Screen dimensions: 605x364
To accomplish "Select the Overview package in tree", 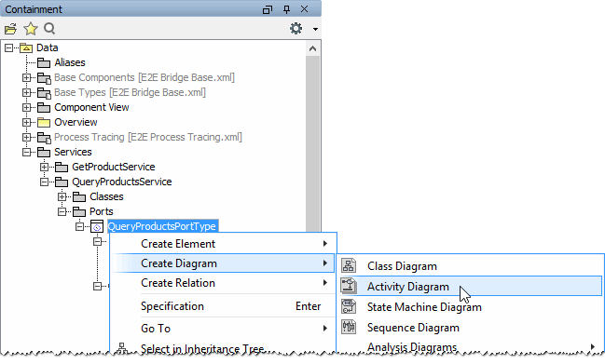I will [x=76, y=122].
